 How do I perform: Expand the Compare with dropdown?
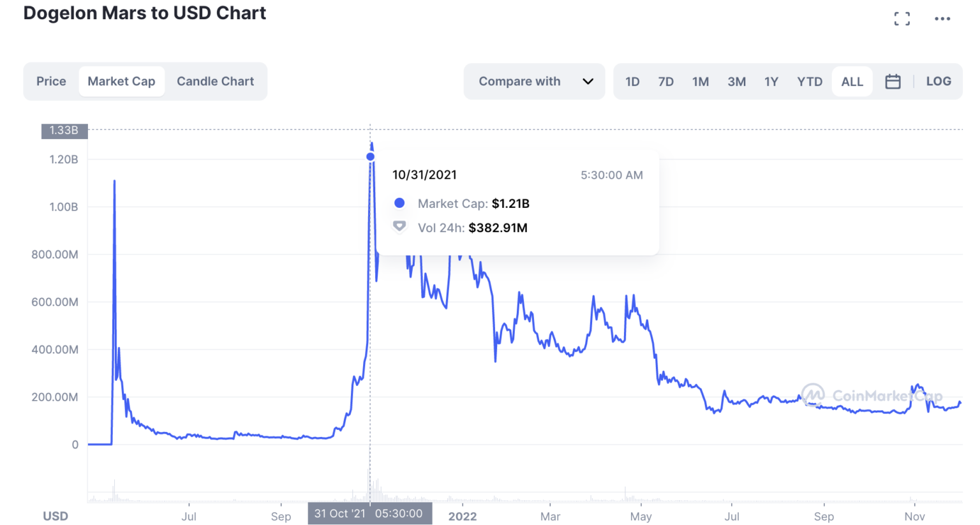tap(519, 82)
